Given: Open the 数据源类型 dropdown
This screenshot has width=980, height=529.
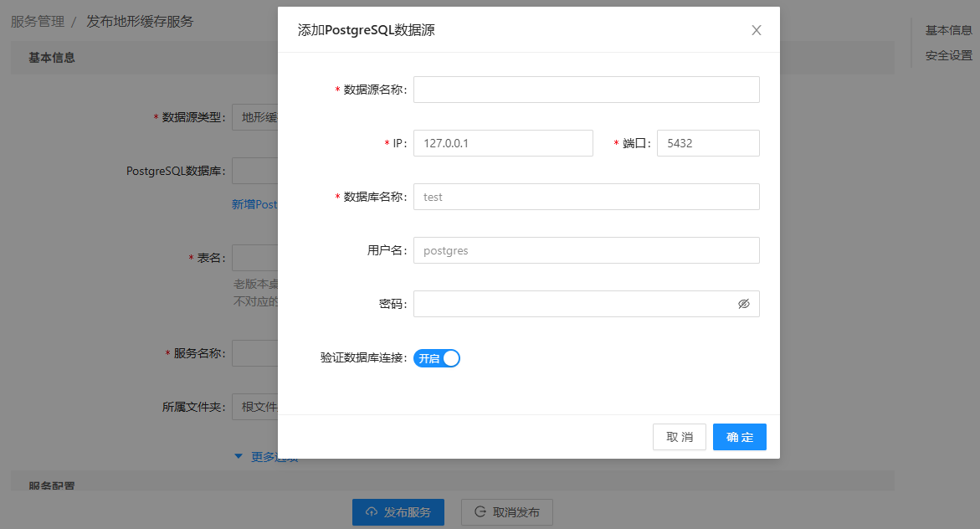Looking at the screenshot, I should [255, 117].
